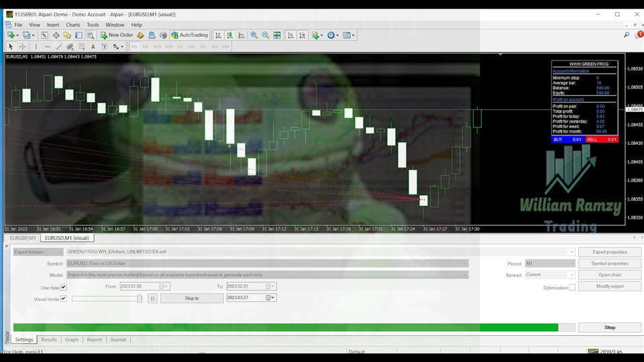This screenshot has height=362, width=644.
Task: Open the Window menu
Action: (115, 25)
